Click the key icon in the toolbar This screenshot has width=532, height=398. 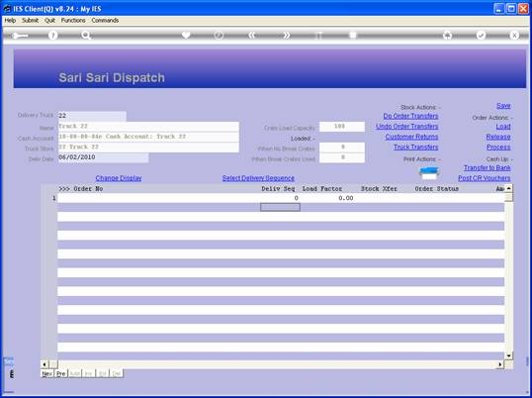(20, 36)
